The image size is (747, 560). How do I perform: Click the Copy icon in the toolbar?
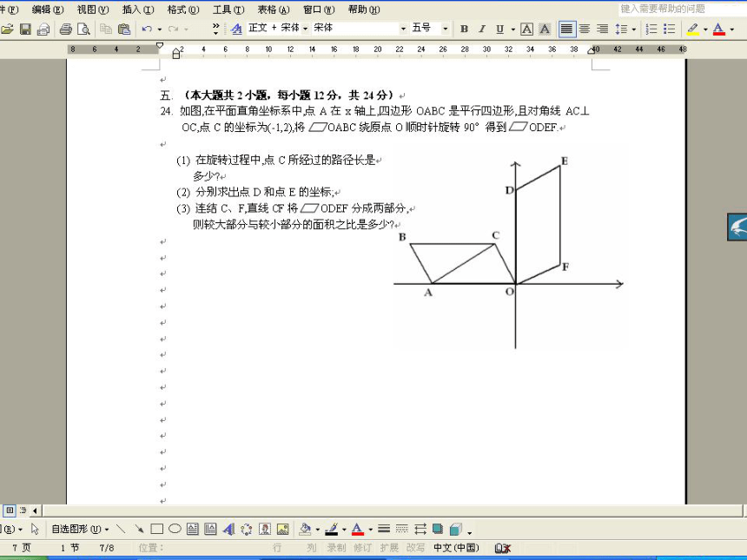click(106, 29)
